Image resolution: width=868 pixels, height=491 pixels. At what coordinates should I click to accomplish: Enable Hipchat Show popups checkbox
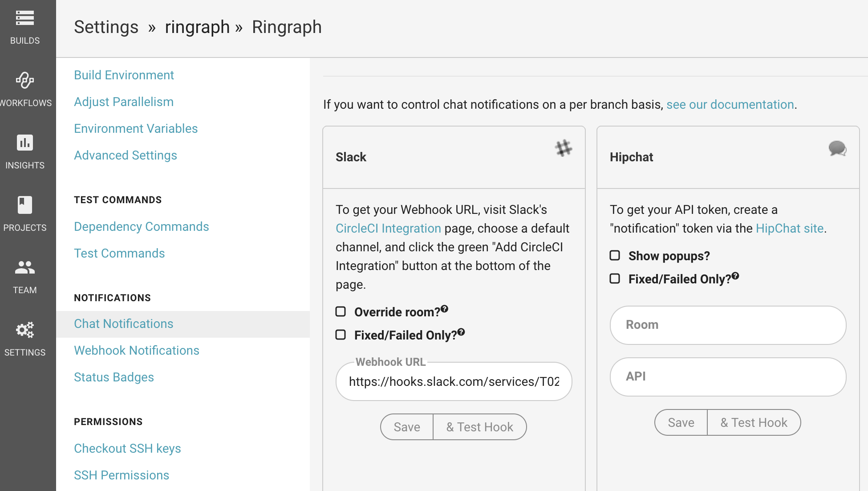click(x=615, y=255)
